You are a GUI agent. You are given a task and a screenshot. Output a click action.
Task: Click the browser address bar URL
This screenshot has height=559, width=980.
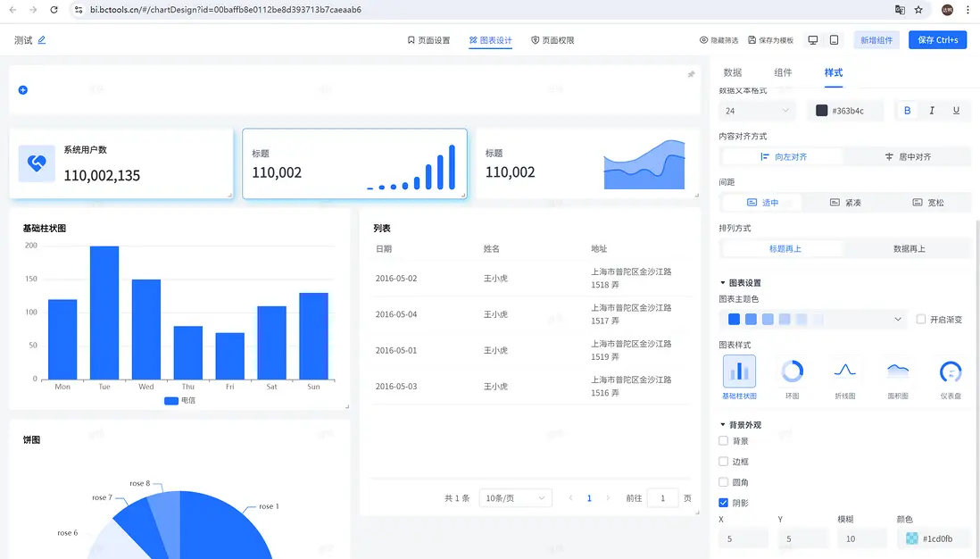[x=226, y=10]
